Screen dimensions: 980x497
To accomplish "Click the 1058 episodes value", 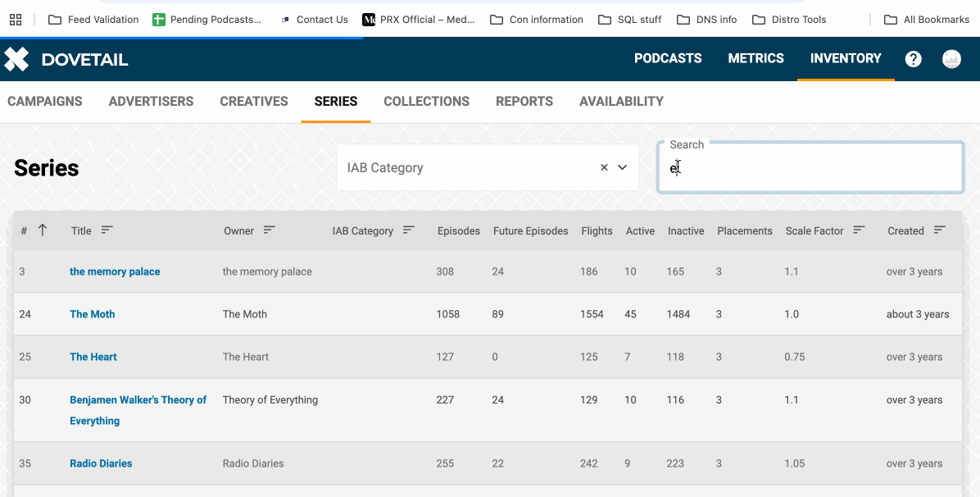I will 447,314.
